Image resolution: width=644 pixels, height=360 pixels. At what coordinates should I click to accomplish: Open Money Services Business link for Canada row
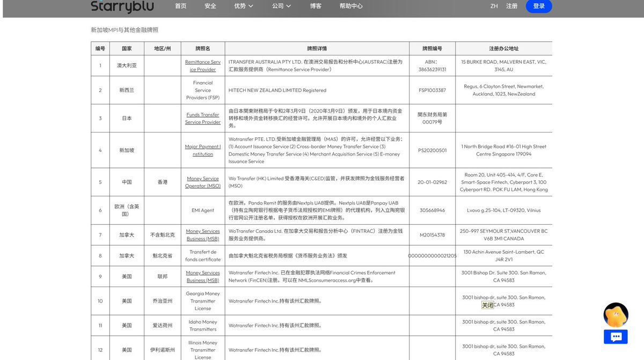pos(203,234)
